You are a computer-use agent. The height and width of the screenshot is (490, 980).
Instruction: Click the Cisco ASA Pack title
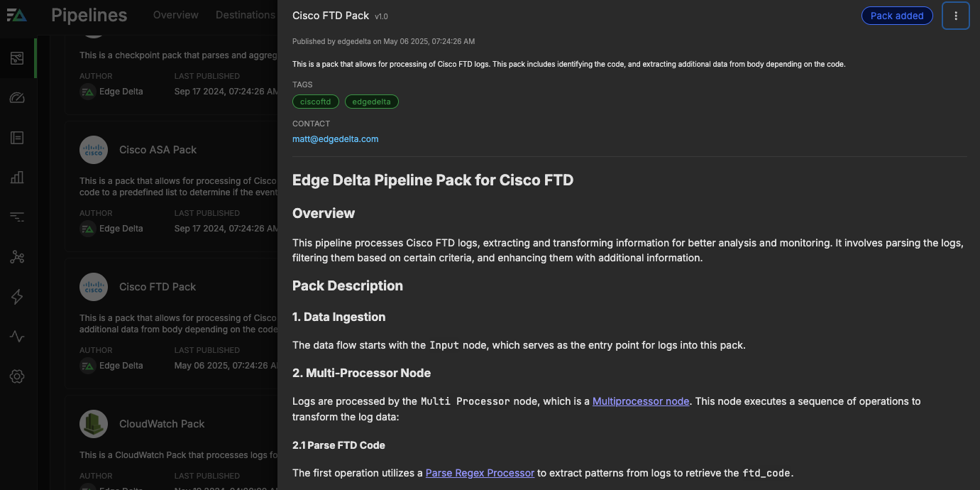tap(158, 150)
